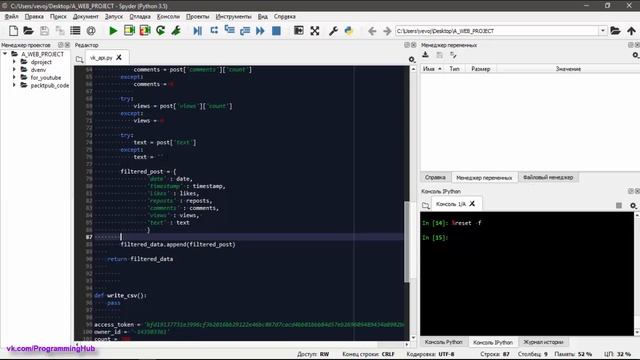The width and height of the screenshot is (640, 360).
Task: Go back using the left arrow icon
Action: [x=372, y=31]
